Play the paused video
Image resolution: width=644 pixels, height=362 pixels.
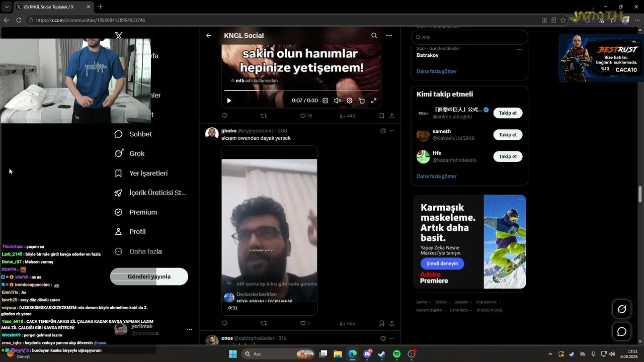click(x=229, y=101)
